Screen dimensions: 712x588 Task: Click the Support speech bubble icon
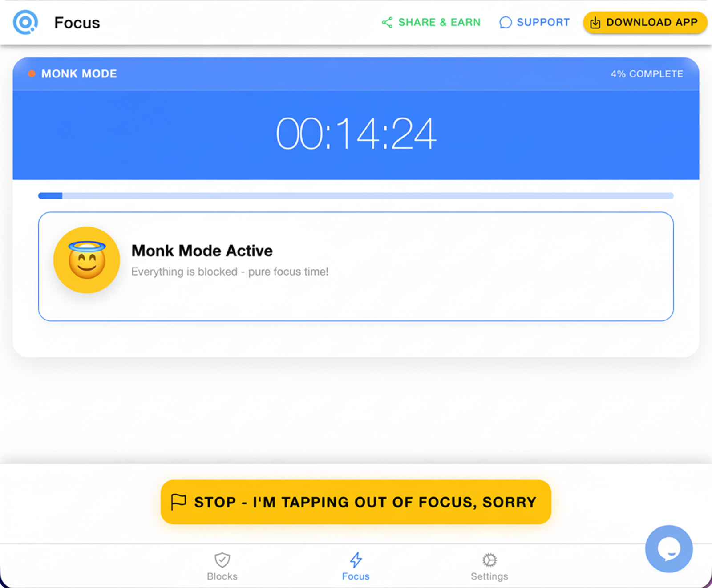click(505, 23)
